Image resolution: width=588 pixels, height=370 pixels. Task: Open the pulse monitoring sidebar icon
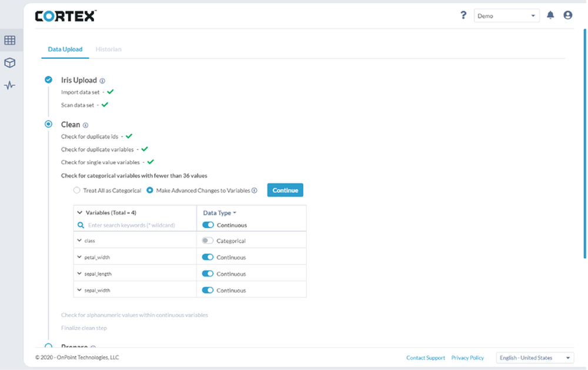point(10,85)
